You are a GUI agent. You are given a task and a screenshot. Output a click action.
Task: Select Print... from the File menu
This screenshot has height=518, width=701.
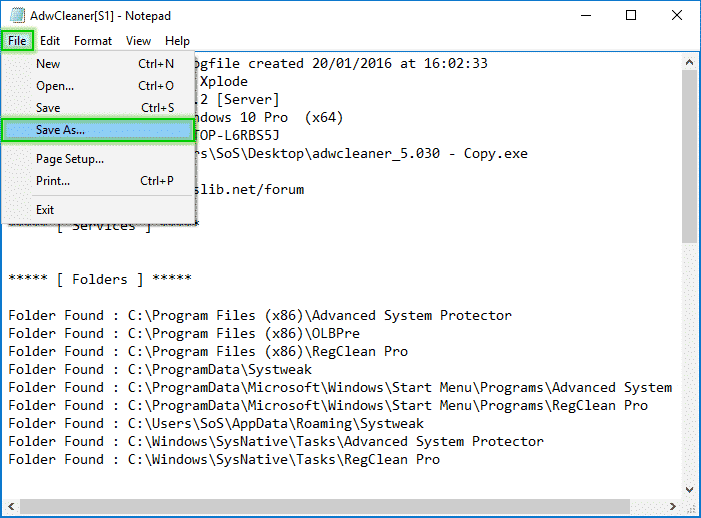tap(53, 181)
